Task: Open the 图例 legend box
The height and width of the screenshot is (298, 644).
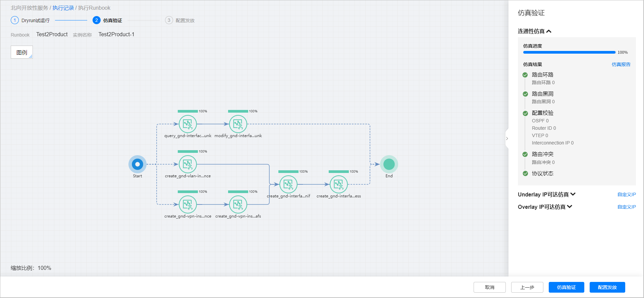Action: coord(22,52)
